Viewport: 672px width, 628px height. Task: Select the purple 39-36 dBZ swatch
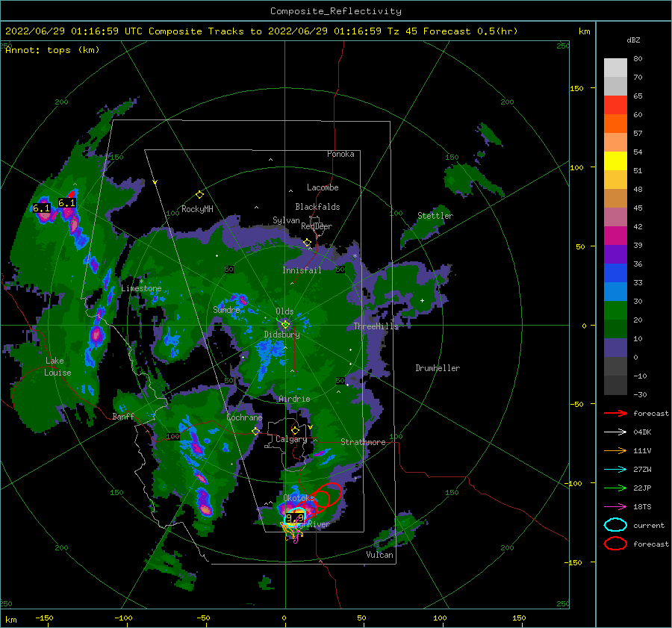coord(615,255)
